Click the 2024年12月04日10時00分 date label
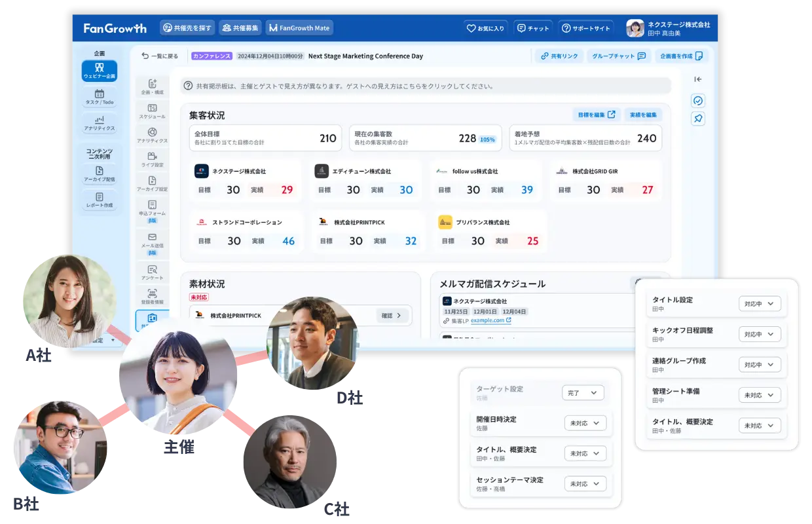The width and height of the screenshot is (812, 524). 270,56
